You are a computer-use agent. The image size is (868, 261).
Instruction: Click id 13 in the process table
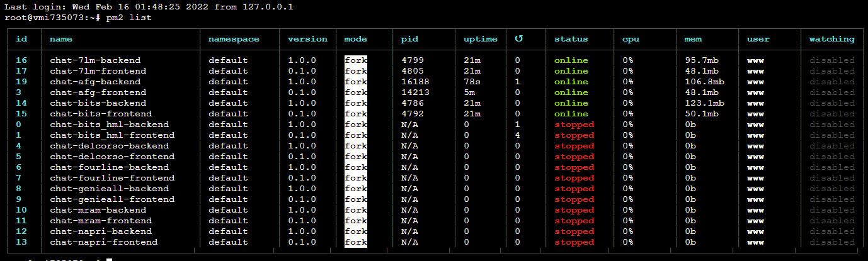tap(21, 242)
